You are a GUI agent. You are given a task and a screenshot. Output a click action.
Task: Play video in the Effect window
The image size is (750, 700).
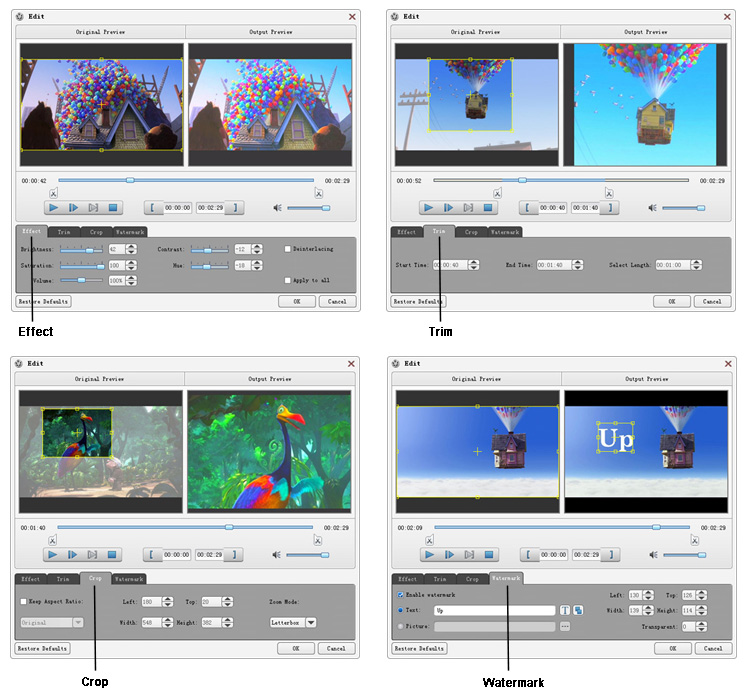[54, 208]
